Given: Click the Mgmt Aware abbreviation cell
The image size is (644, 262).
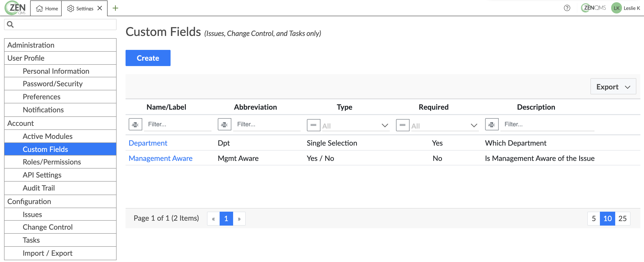Looking at the screenshot, I should click(238, 158).
